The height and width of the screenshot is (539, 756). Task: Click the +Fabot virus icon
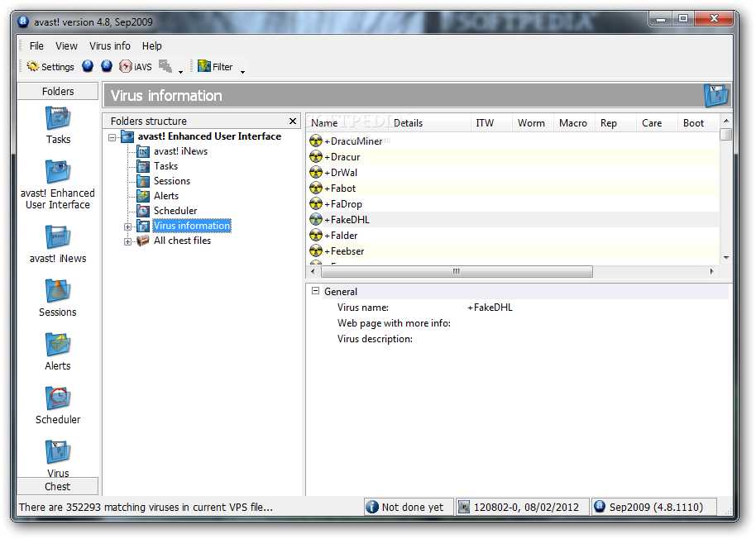click(316, 188)
